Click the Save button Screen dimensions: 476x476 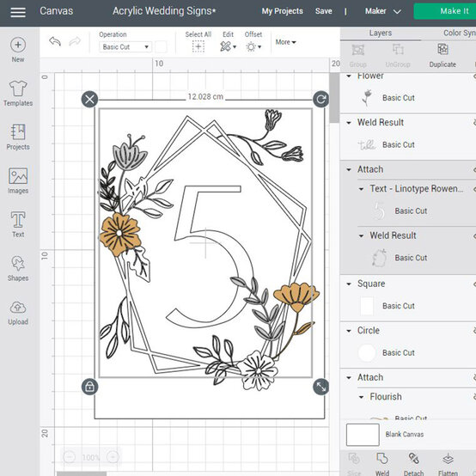[x=324, y=11]
